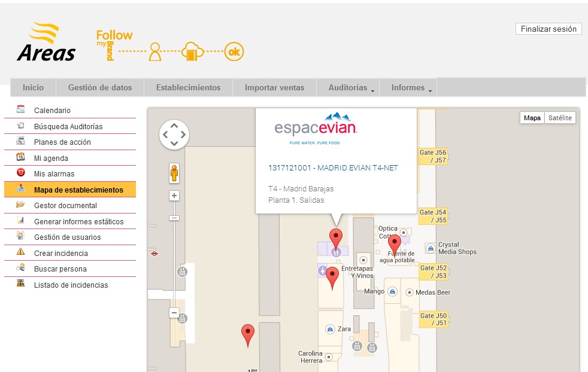Click the "T4 - Madrid Barajas" text
This screenshot has height=372, width=588.
(x=301, y=189)
